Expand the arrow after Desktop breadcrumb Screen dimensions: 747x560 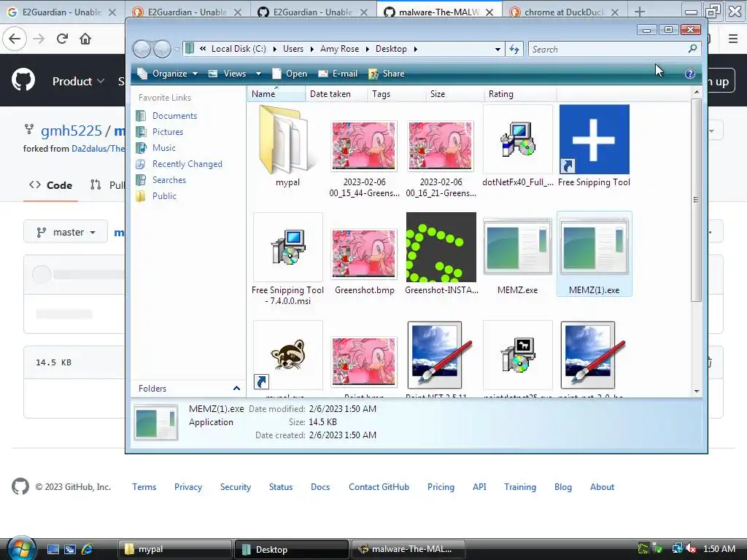pyautogui.click(x=415, y=49)
